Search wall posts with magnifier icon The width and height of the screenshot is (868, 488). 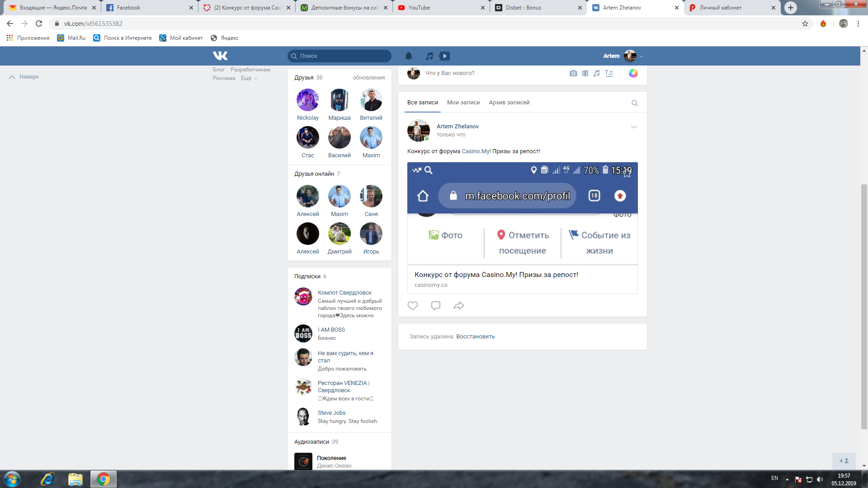pyautogui.click(x=634, y=103)
